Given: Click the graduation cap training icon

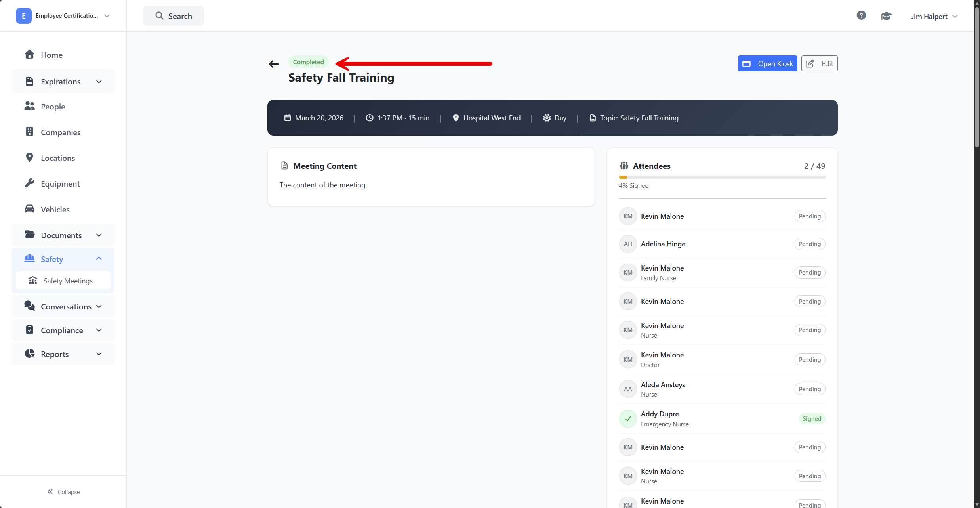Looking at the screenshot, I should [x=886, y=16].
